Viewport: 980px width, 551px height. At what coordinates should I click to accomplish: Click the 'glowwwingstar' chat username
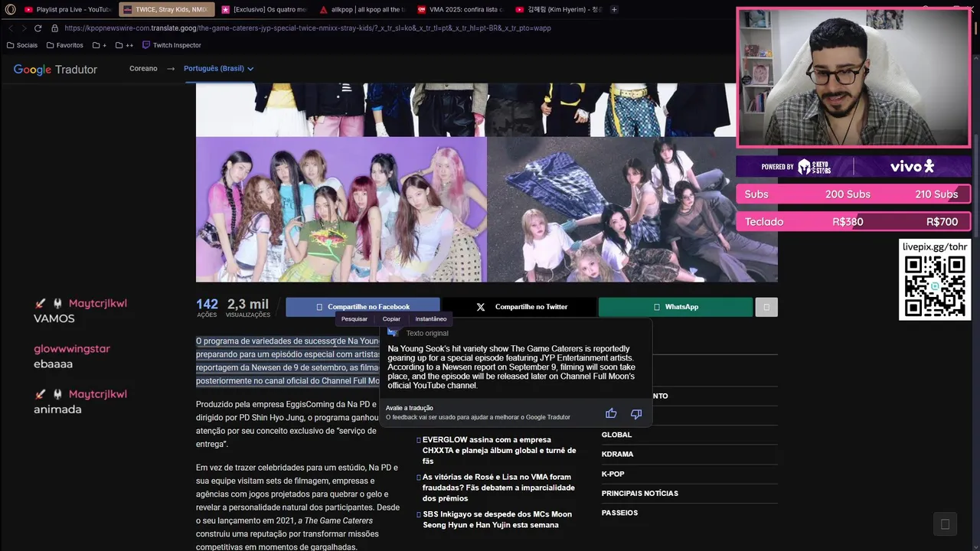tap(72, 349)
